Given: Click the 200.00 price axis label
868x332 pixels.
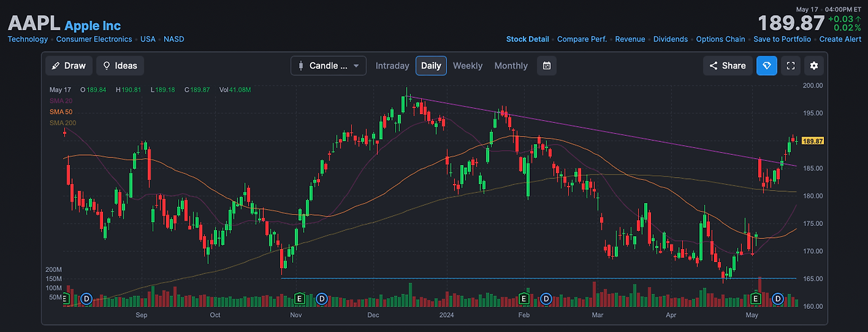Looking at the screenshot, I should pos(812,86).
